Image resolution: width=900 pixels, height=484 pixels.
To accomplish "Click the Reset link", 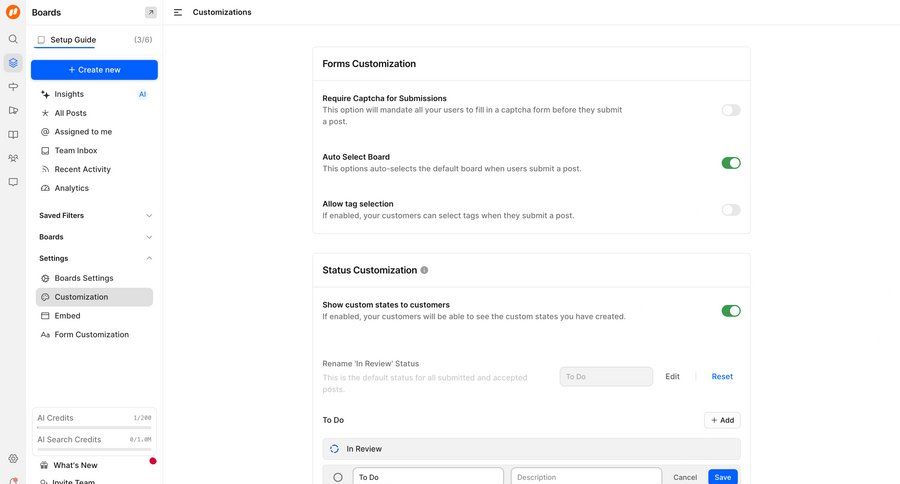I will click(x=722, y=377).
